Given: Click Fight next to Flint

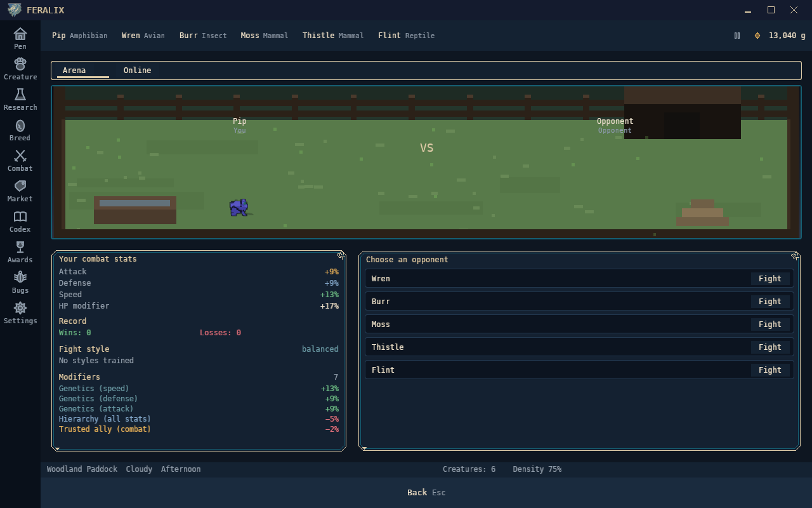Looking at the screenshot, I should 770,370.
